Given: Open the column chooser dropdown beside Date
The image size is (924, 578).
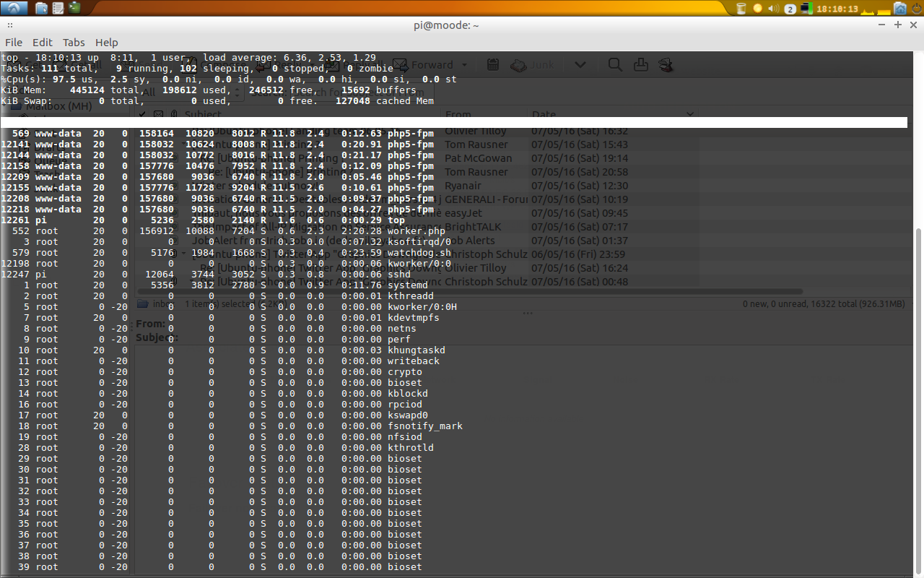Looking at the screenshot, I should [691, 114].
